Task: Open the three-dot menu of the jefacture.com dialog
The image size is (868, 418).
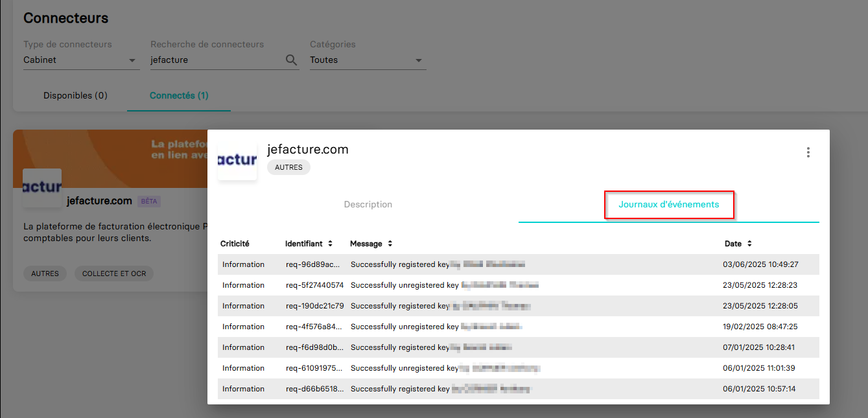Action: pos(808,152)
